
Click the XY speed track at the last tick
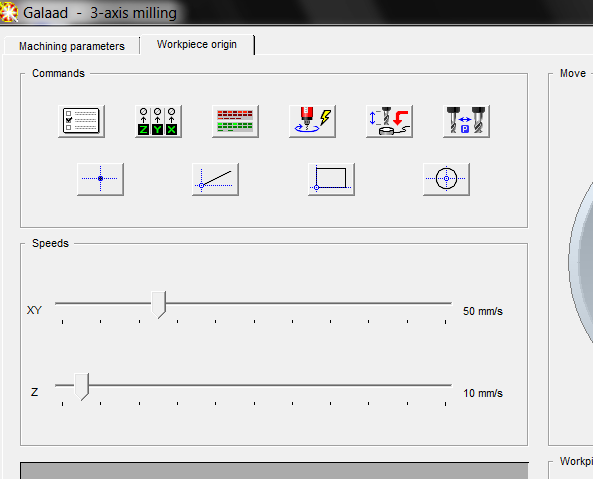[x=446, y=303]
